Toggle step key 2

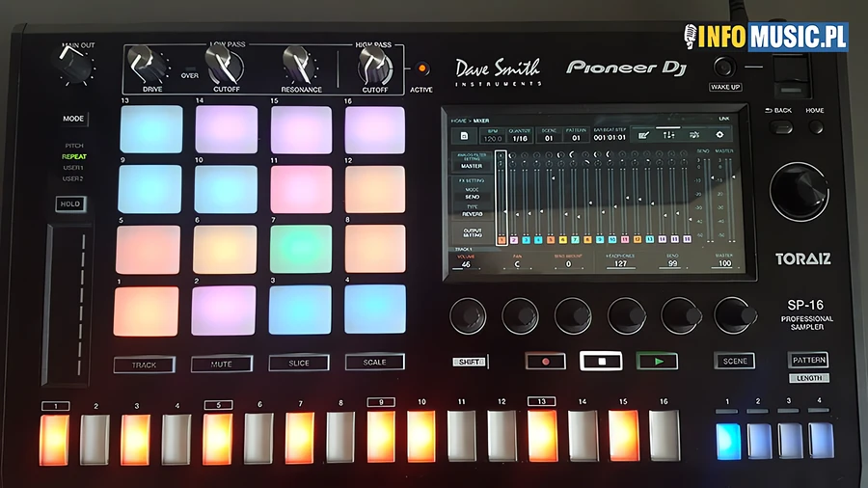click(95, 440)
